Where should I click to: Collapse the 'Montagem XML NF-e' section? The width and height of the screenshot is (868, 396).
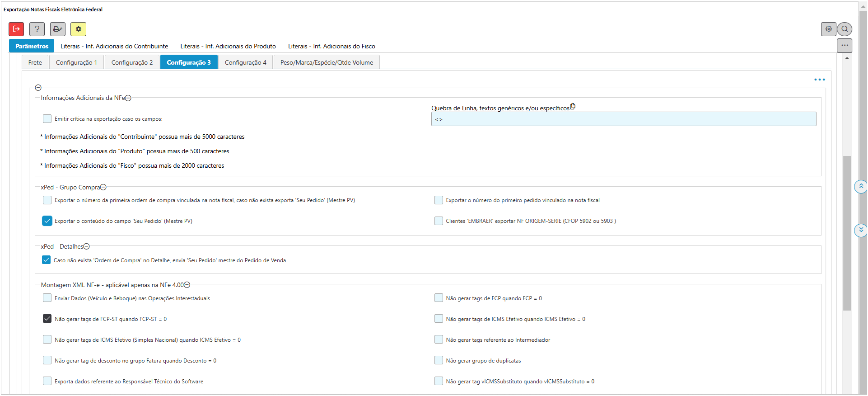[x=187, y=285]
